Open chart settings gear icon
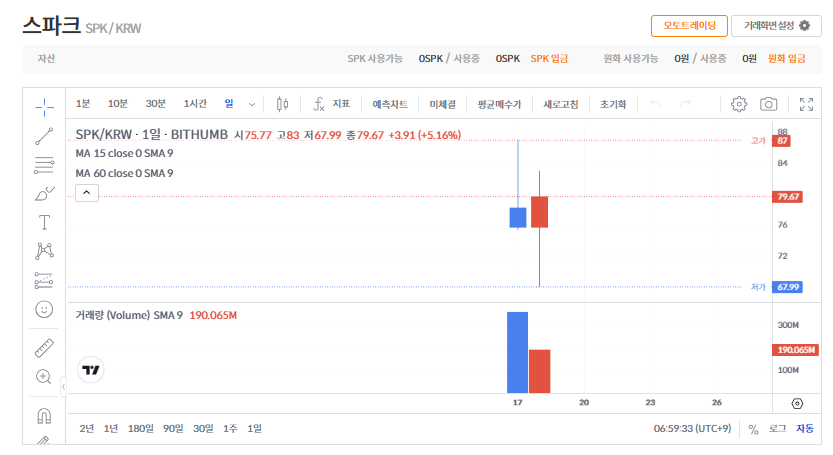The width and height of the screenshot is (833, 455). [x=738, y=104]
